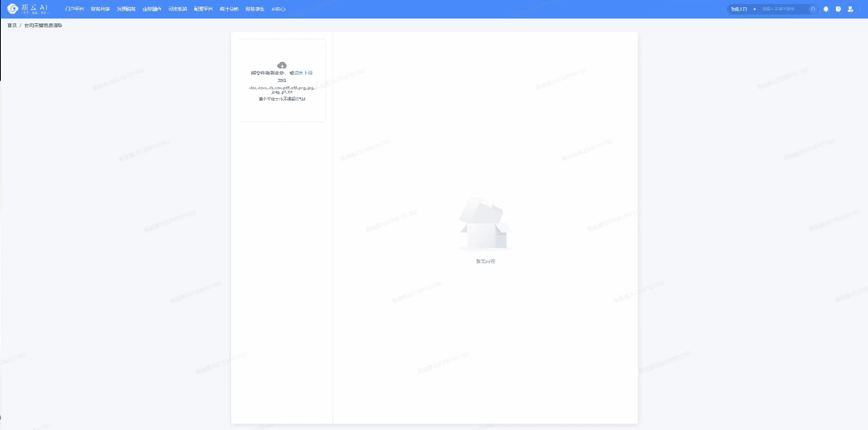Navigate to 首页 in the breadcrumb
868x430 pixels.
coord(12,26)
